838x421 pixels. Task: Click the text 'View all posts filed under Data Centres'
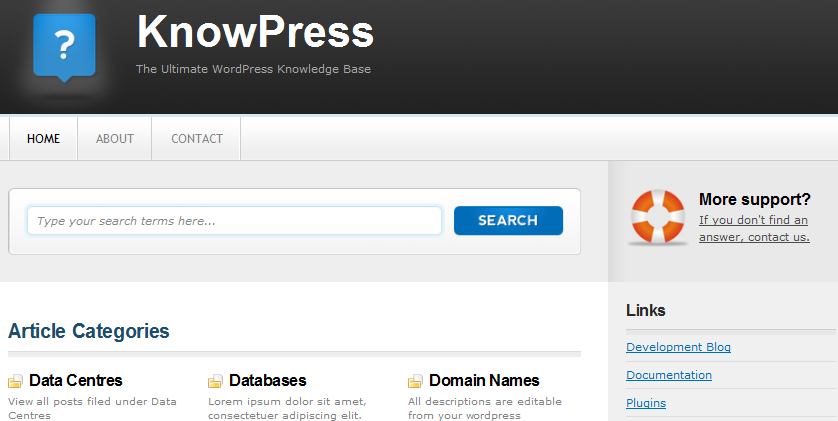pos(92,408)
